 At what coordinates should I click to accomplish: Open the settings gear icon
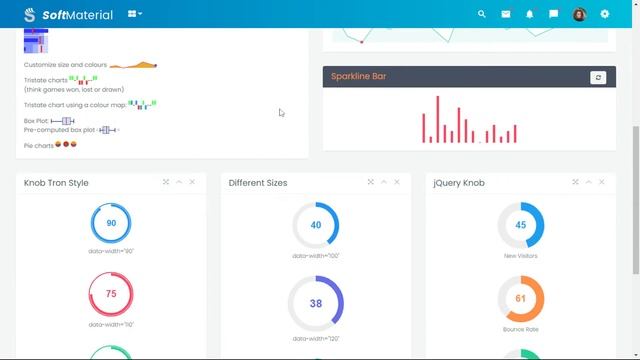(604, 14)
